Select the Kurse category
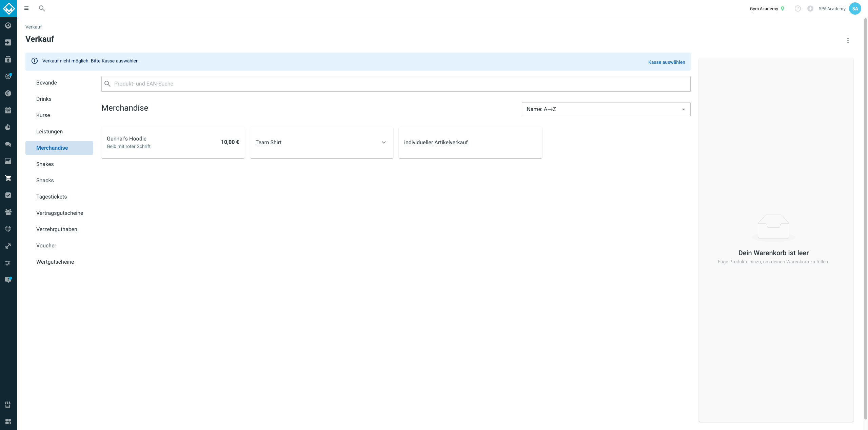 point(59,115)
